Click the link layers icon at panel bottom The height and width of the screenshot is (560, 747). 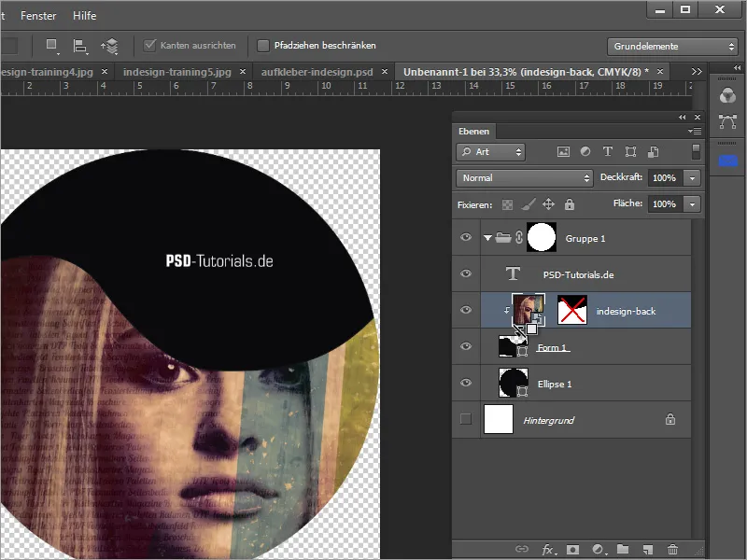(x=522, y=549)
